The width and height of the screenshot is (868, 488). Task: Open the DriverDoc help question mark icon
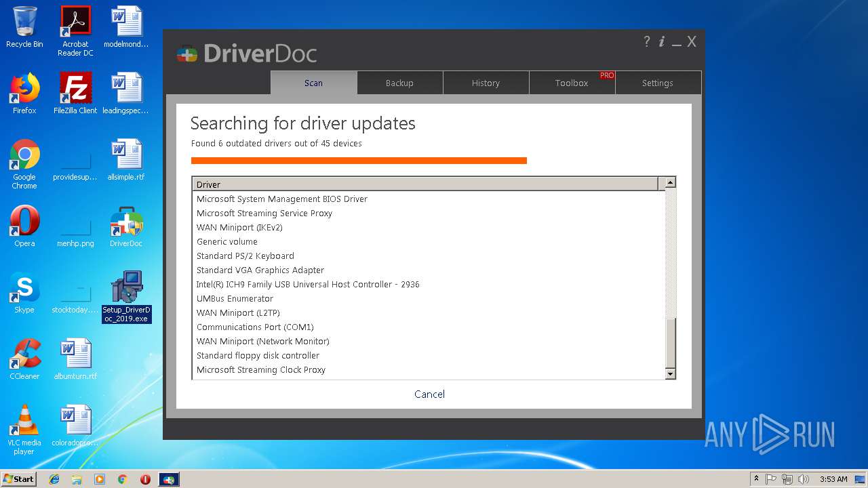[646, 41]
